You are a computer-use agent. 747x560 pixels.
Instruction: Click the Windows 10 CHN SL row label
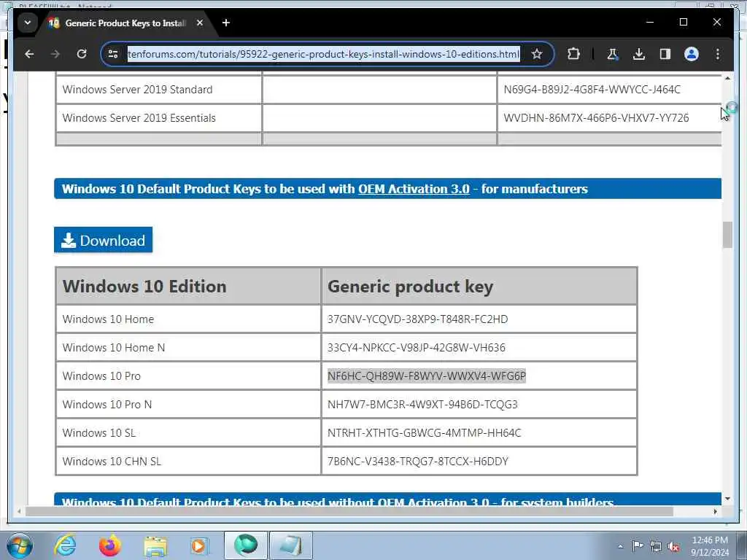coord(112,462)
